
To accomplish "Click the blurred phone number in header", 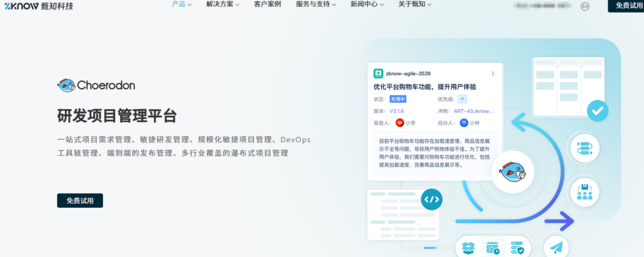I will [x=542, y=6].
